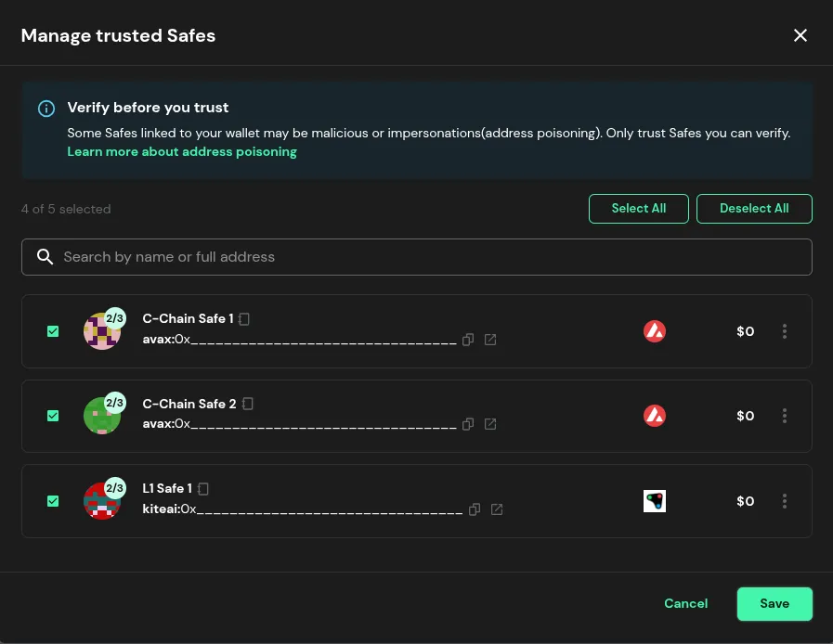Save the trusted Safes selection
The width and height of the screenshot is (833, 644).
click(774, 604)
